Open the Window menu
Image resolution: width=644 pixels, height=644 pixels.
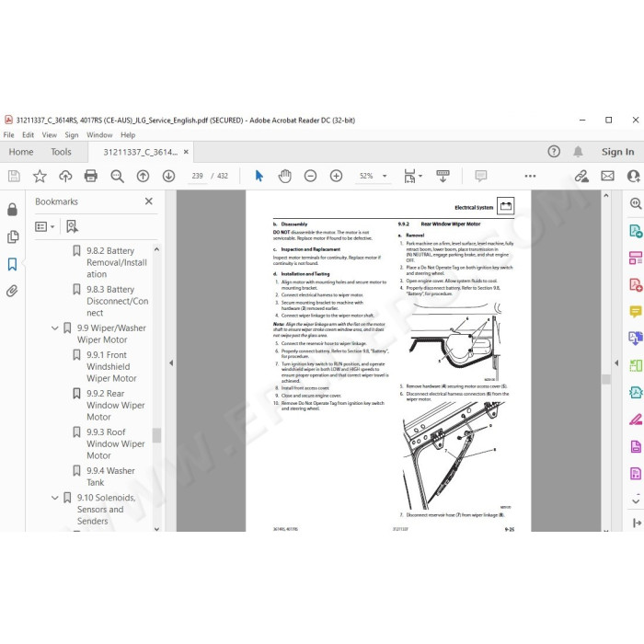99,135
